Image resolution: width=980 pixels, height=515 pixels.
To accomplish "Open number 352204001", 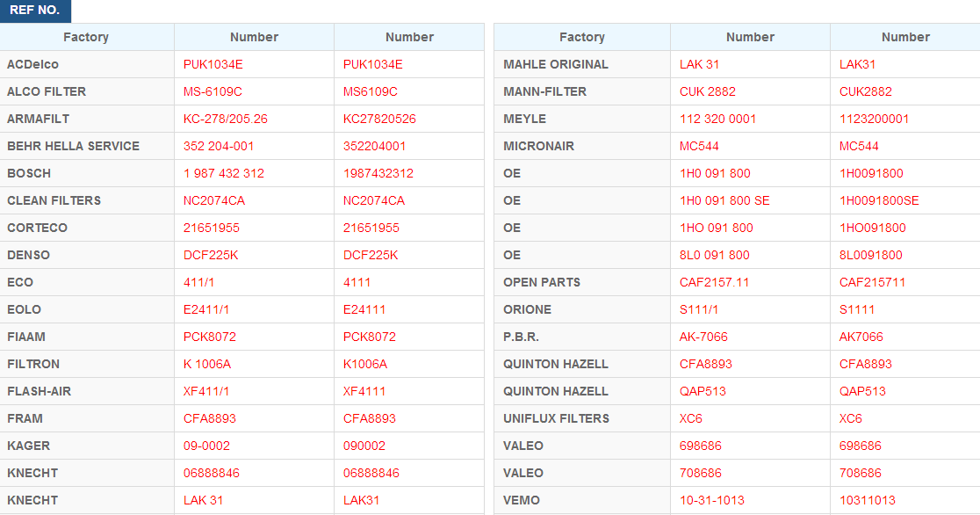I will pos(374,146).
